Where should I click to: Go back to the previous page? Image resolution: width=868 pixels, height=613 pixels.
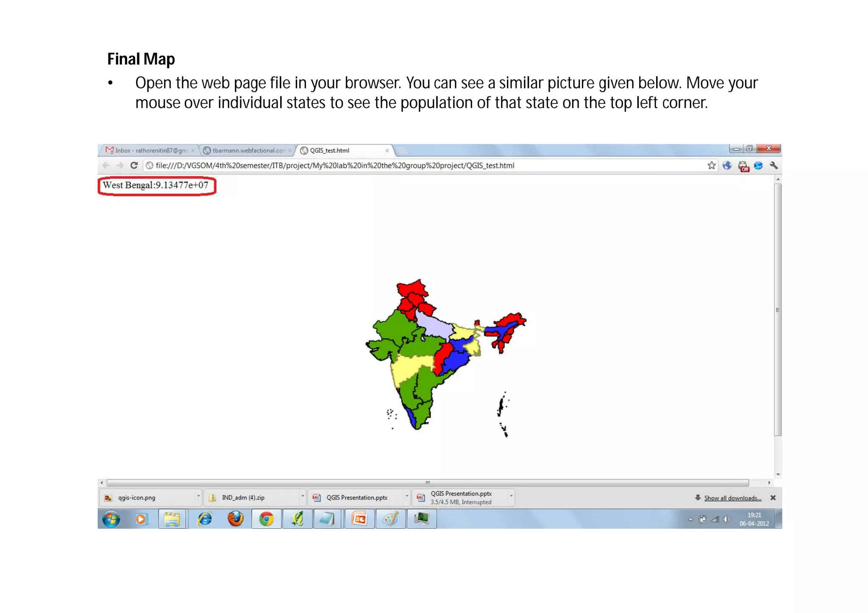coord(106,166)
